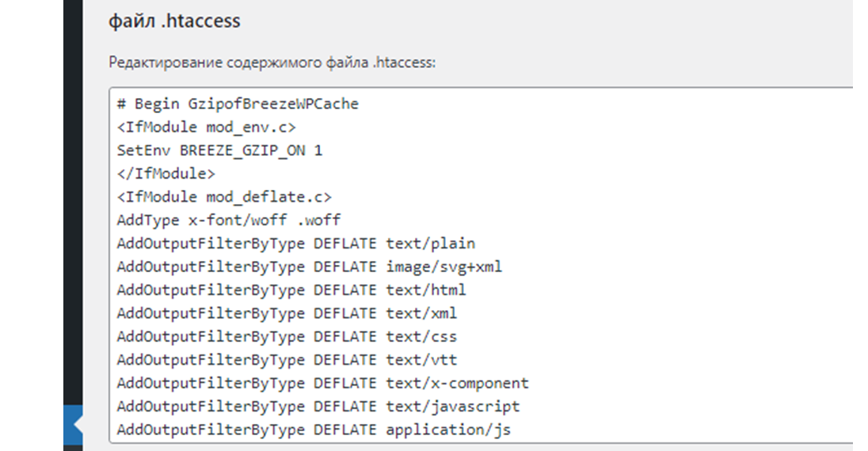Click the '<IfModule mod_deflate.c>' line
Screen dimensions: 868x451
[x=224, y=197]
